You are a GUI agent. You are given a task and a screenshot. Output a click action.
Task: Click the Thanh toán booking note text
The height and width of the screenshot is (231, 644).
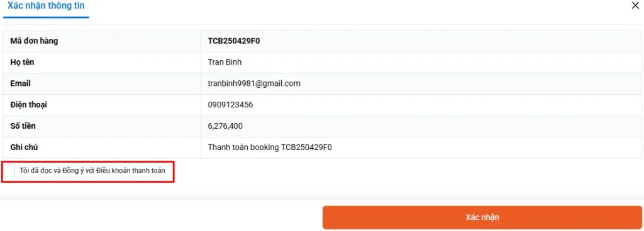coord(270,148)
